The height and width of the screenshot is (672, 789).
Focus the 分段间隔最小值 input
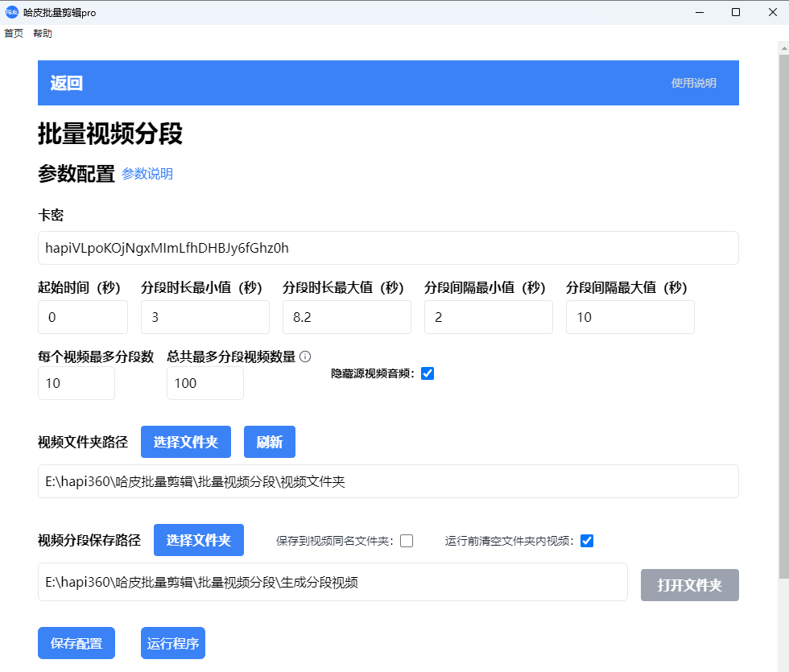pyautogui.click(x=489, y=317)
